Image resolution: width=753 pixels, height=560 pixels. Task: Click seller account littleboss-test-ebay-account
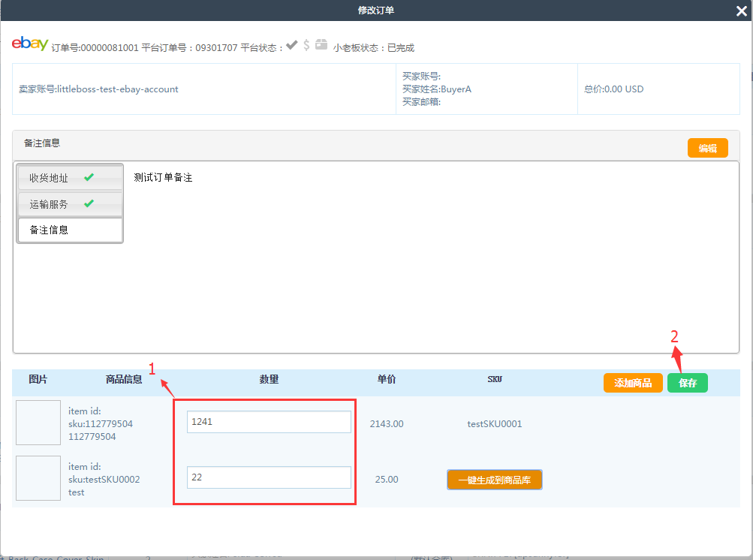pos(99,89)
